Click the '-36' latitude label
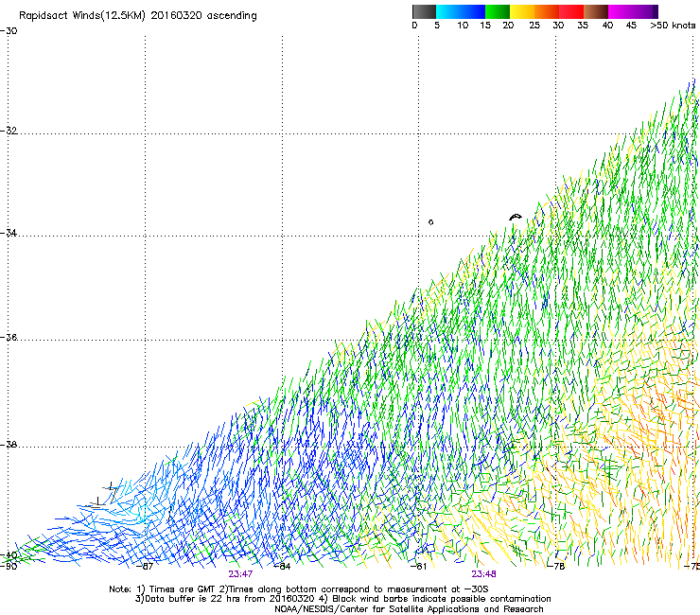700x615 pixels. [9, 337]
